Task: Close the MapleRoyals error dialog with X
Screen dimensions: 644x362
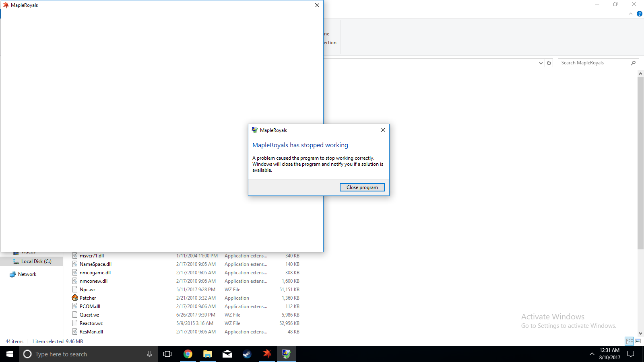Action: coord(383,130)
